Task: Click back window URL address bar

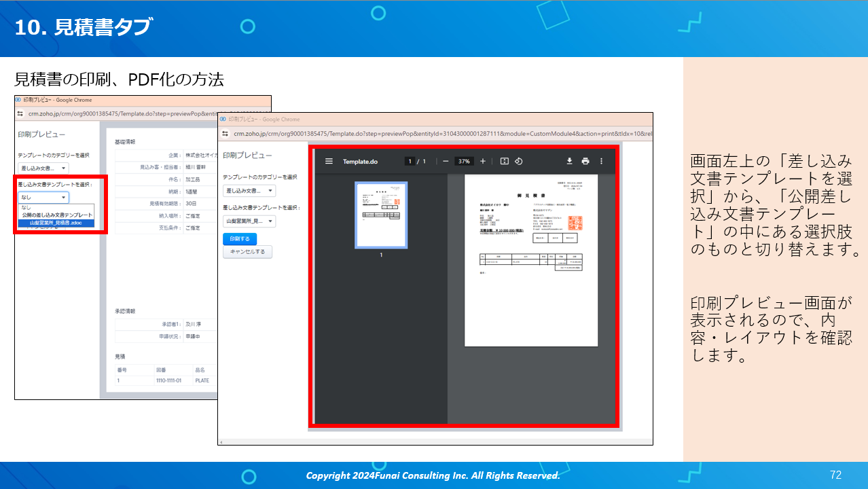Action: click(x=148, y=113)
